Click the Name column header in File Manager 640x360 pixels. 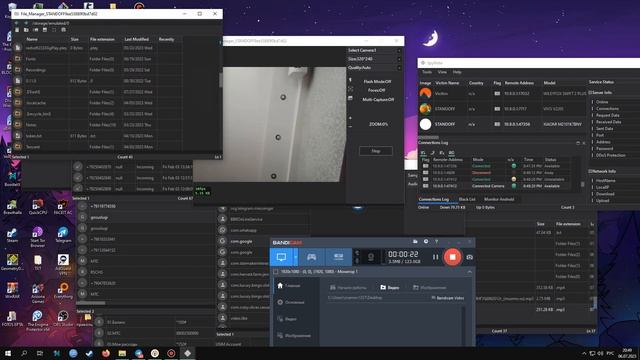pyautogui.click(x=32, y=39)
